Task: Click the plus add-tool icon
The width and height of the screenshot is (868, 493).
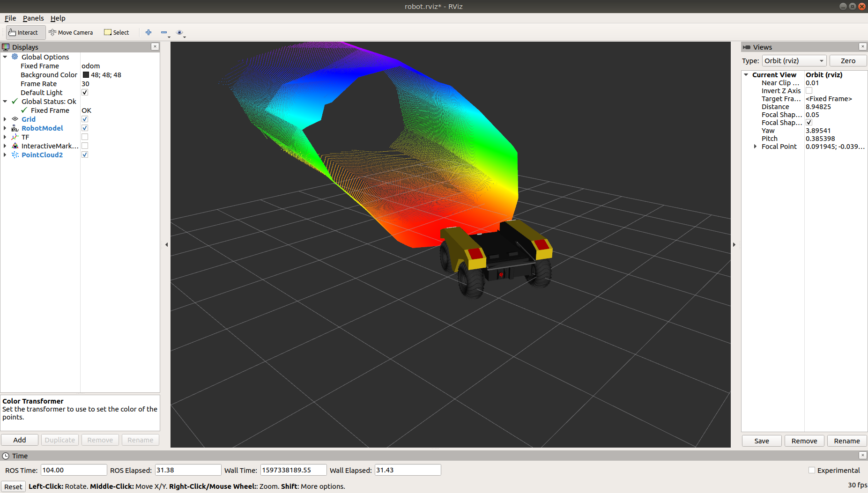Action: click(x=148, y=32)
